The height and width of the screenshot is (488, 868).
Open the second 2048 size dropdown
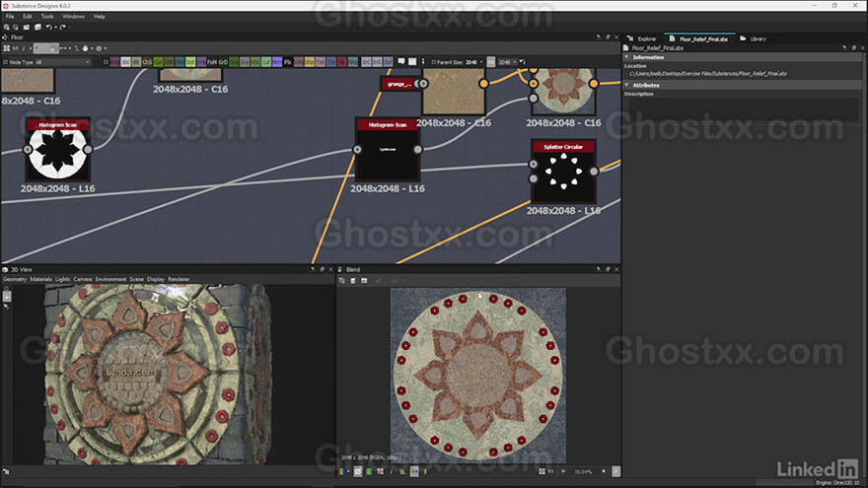tap(508, 62)
